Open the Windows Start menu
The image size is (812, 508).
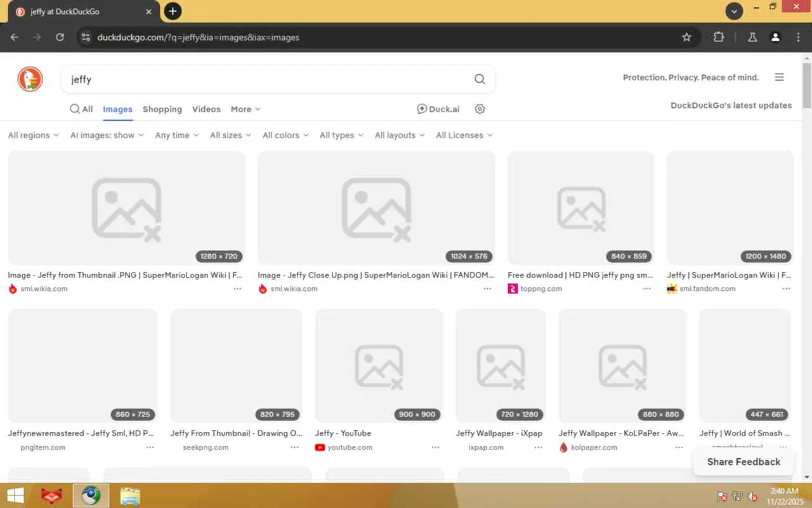[x=15, y=496]
